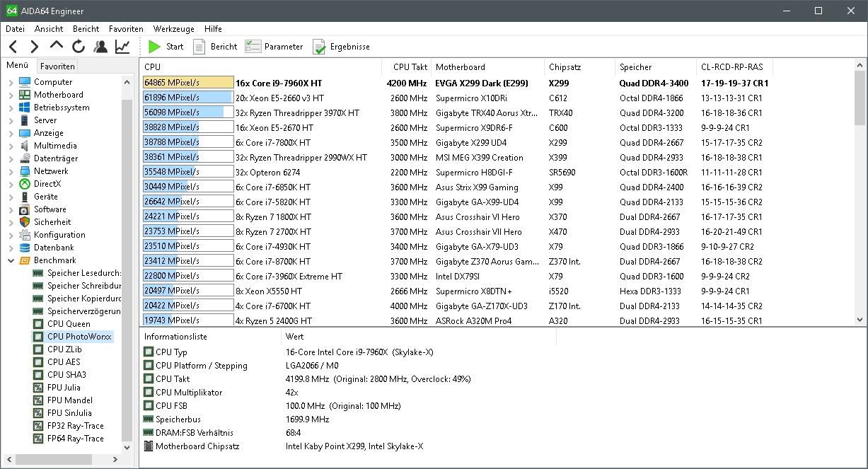Image resolution: width=868 pixels, height=469 pixels.
Task: Click the Refresh toolbar icon
Action: (79, 47)
